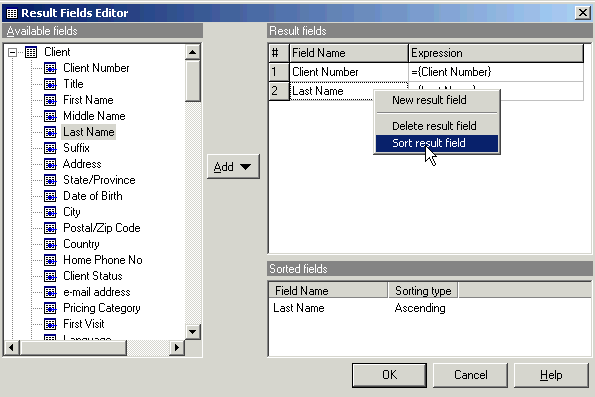The width and height of the screenshot is (595, 397).
Task: Click the Ascending sorting type value
Action: pyautogui.click(x=420, y=308)
